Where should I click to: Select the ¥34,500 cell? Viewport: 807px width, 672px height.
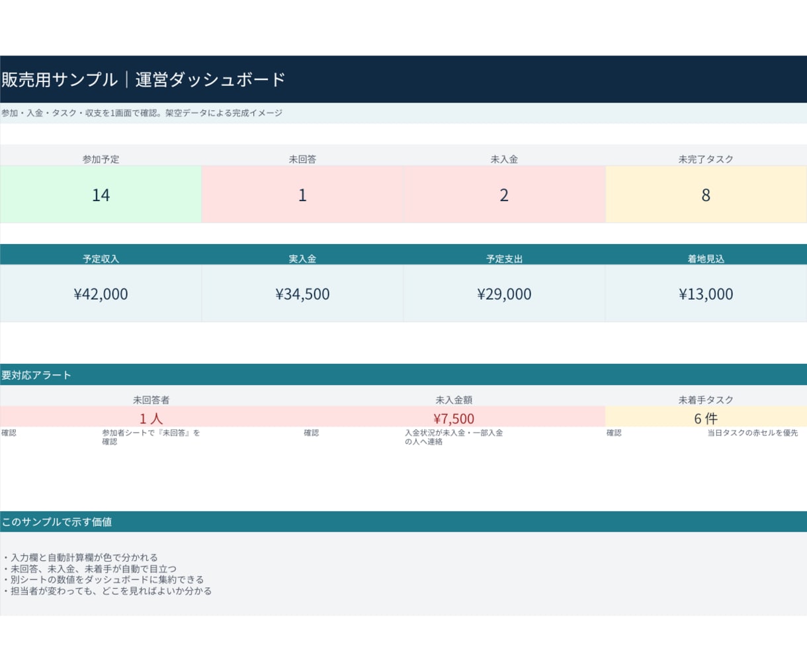(302, 294)
